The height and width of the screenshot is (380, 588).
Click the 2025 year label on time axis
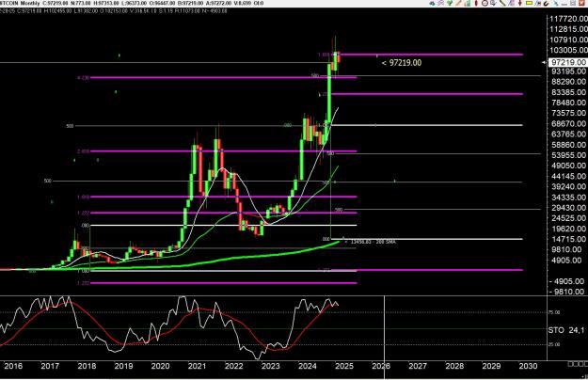tap(344, 366)
